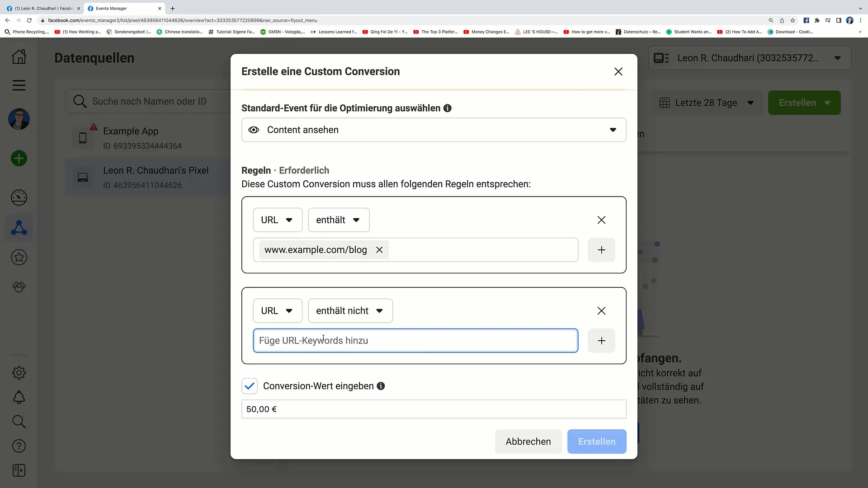Image resolution: width=868 pixels, height=488 pixels.
Task: Click info icon next to Conversion-Wert eingeben
Action: click(381, 386)
